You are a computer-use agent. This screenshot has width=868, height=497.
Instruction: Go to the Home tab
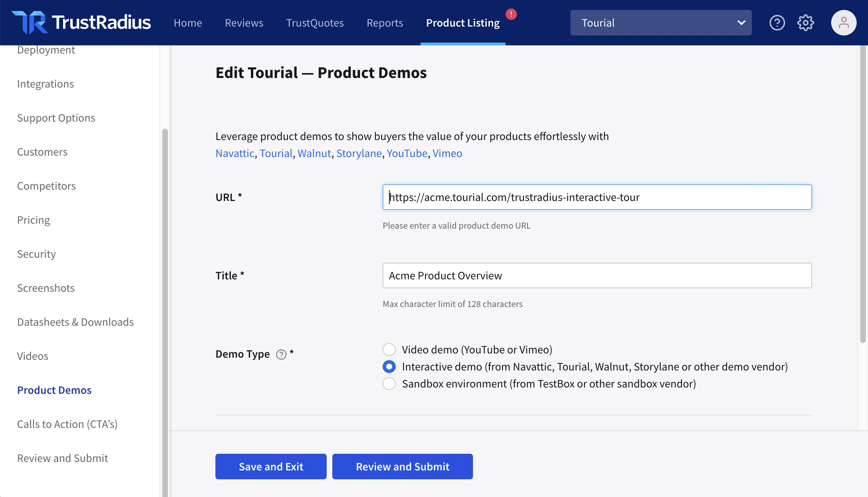(188, 23)
